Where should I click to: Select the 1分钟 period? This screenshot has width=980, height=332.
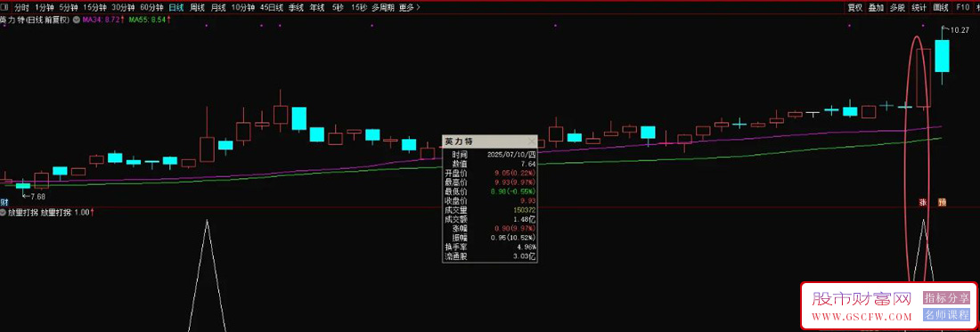(x=45, y=7)
